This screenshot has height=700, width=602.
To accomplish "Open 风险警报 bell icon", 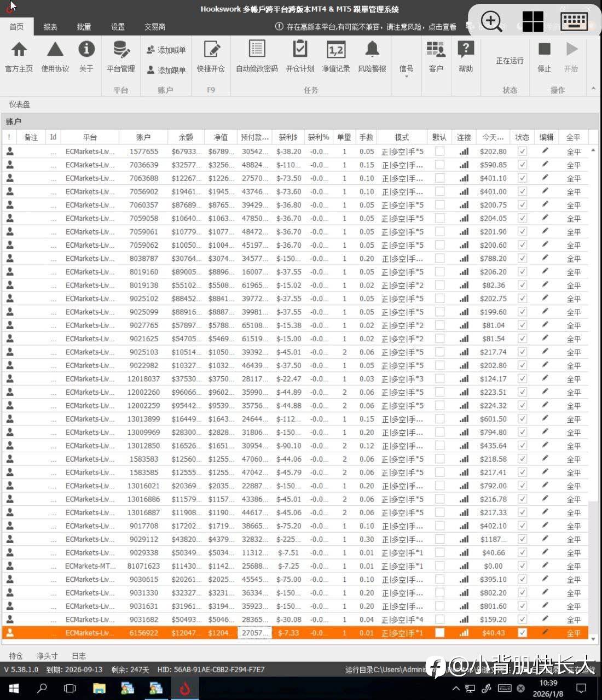I will pyautogui.click(x=372, y=57).
